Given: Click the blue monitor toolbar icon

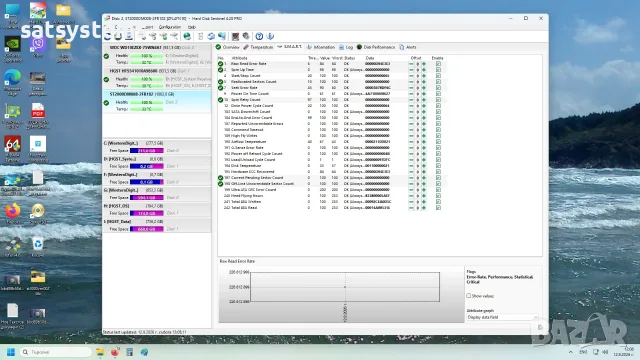Looking at the screenshot, I should tap(222, 36).
